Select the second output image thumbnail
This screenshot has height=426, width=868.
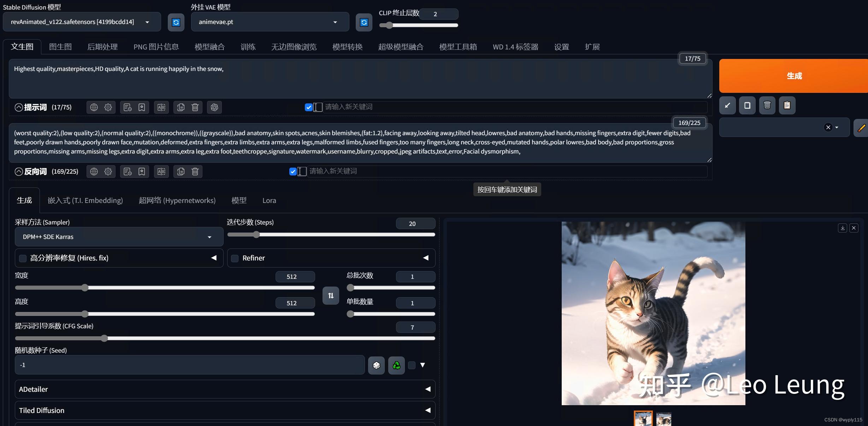[663, 419]
